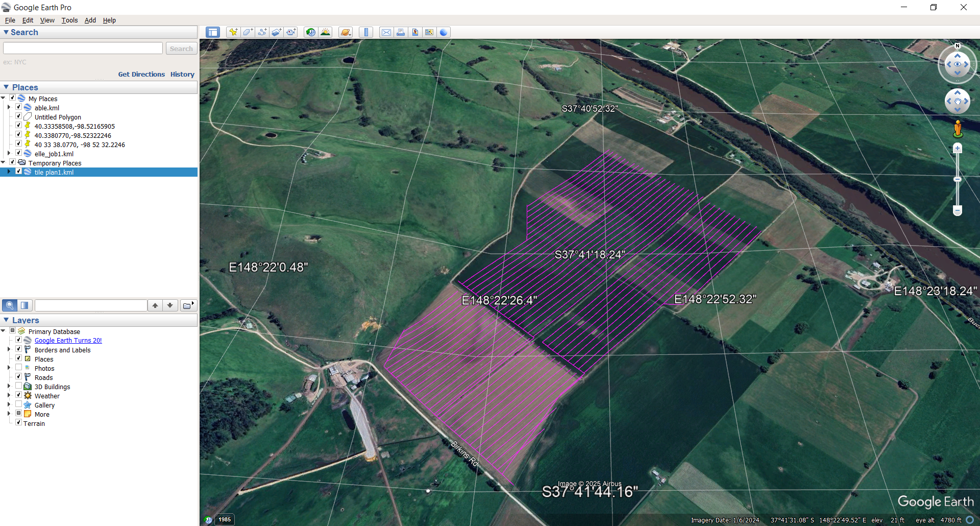
Task: Open the View menu
Action: tap(47, 20)
